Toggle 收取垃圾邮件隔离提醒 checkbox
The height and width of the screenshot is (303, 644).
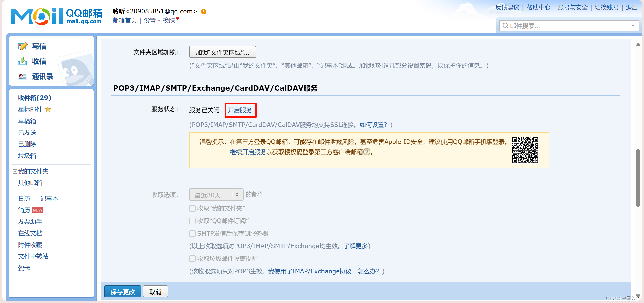coord(192,259)
